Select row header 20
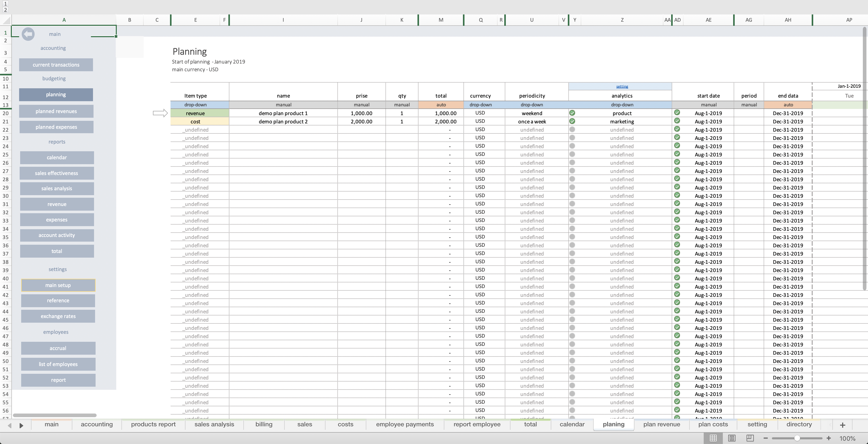Image resolution: width=868 pixels, height=444 pixels. [x=5, y=113]
